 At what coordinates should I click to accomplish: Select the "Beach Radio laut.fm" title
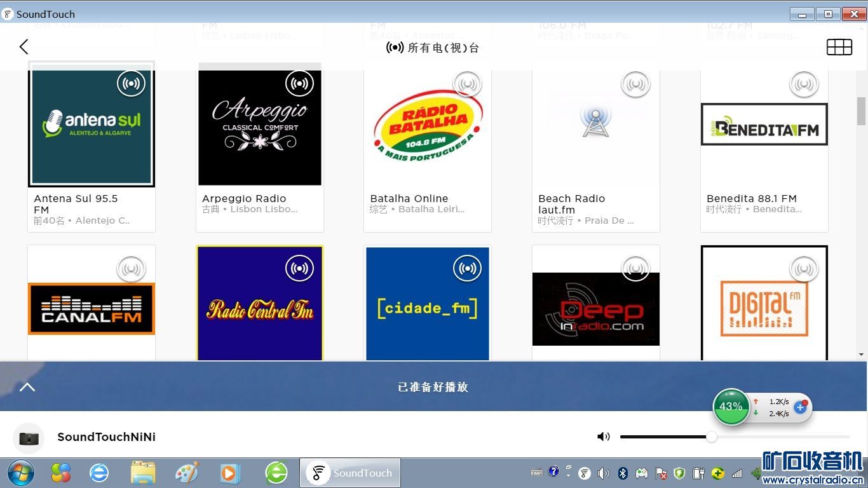[x=571, y=204]
